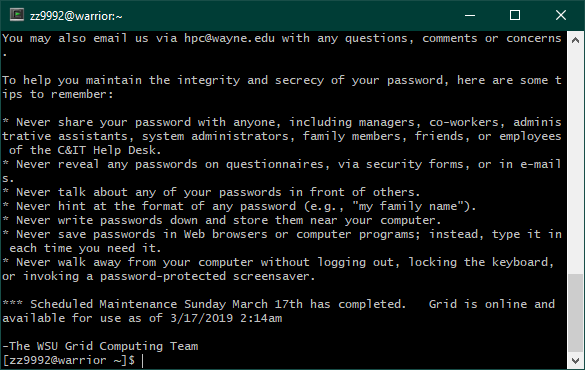
Task: Click the window title text zz9992@warrior:~
Action: point(76,16)
